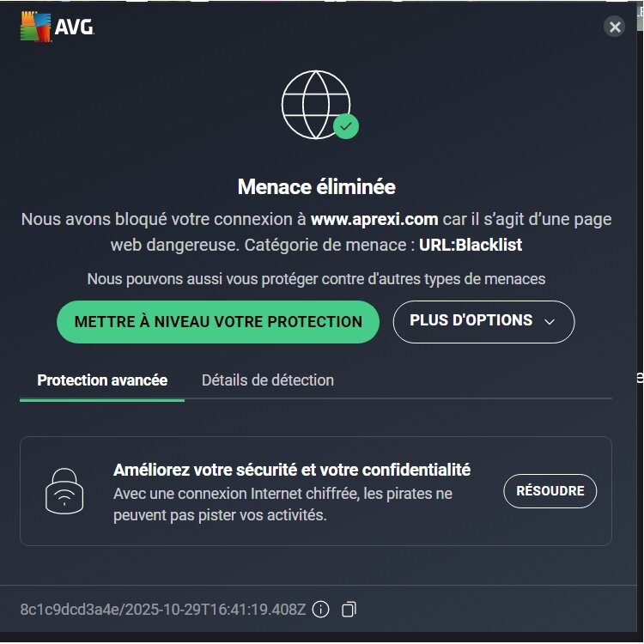Screen dimensions: 644x644
Task: Copy the detection ID with copy icon
Action: point(349,610)
